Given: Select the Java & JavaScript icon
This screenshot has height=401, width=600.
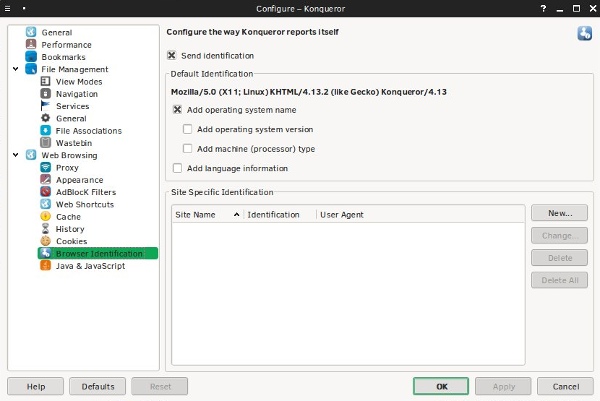Looking at the screenshot, I should pos(46,266).
